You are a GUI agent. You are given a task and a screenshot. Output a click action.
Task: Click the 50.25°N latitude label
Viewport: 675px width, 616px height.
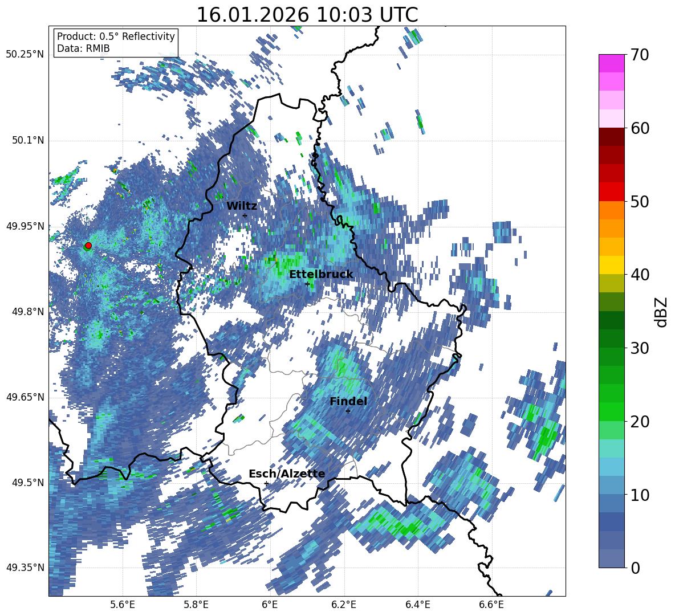pos(25,55)
